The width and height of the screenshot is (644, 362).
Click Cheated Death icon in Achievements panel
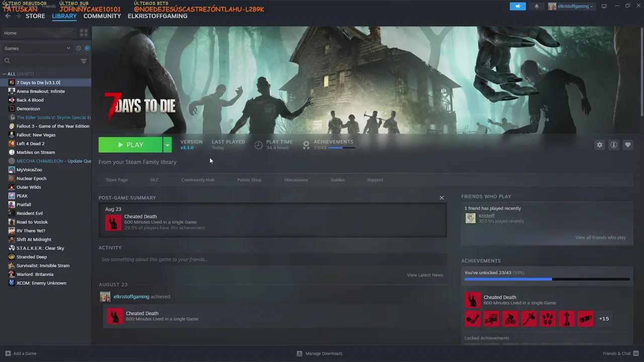tap(472, 300)
